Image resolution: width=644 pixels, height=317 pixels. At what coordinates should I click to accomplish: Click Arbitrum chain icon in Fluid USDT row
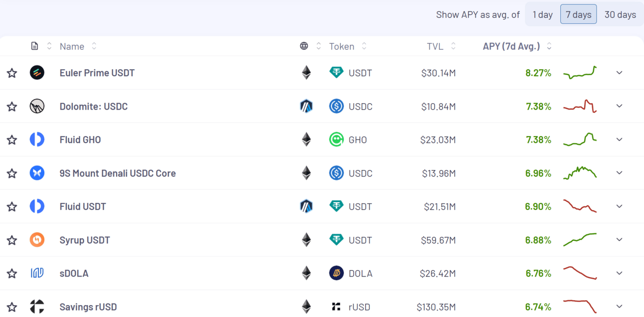click(306, 206)
